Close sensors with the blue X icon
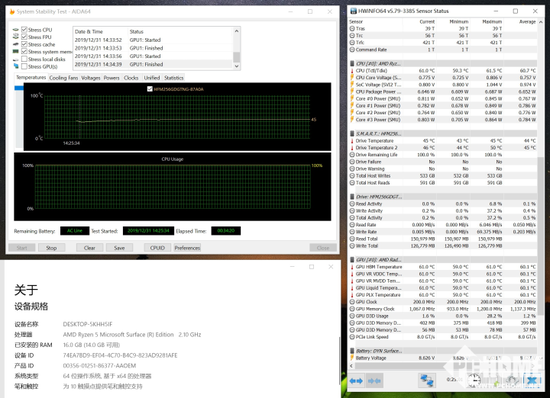Screen dimensions: 550x398 532,380
